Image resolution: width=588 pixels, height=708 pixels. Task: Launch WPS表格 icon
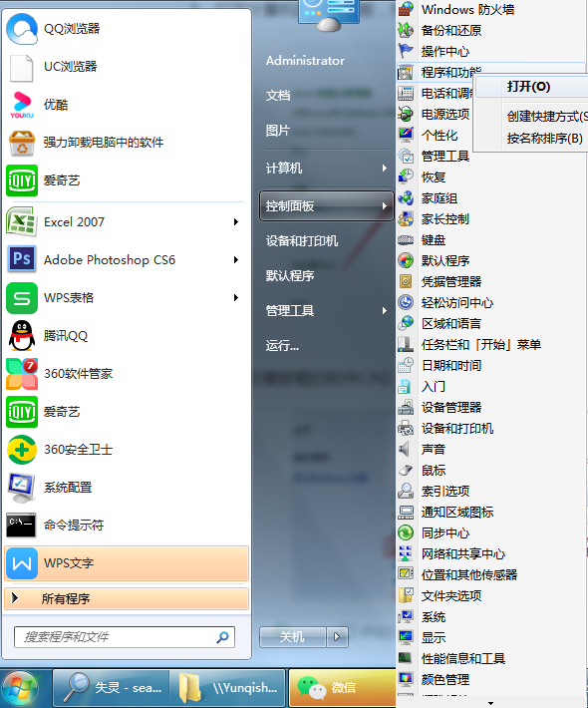tap(22, 297)
